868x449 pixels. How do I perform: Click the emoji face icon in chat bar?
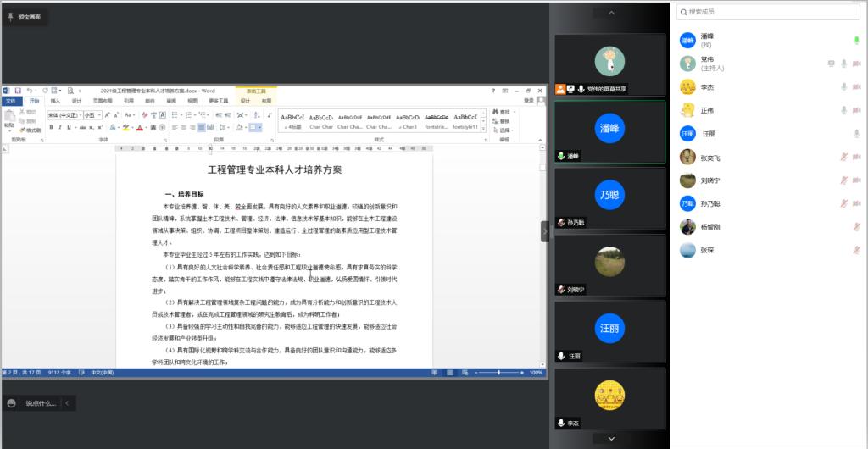11,403
